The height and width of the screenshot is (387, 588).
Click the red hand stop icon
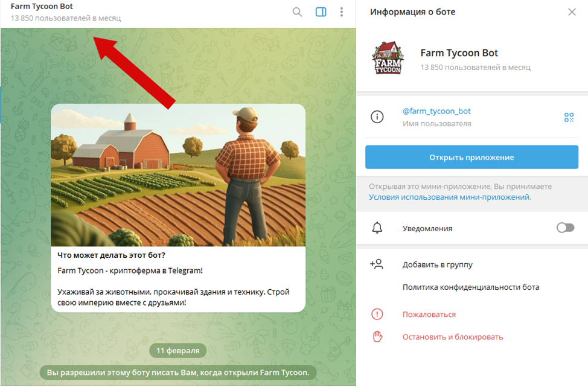(x=377, y=337)
